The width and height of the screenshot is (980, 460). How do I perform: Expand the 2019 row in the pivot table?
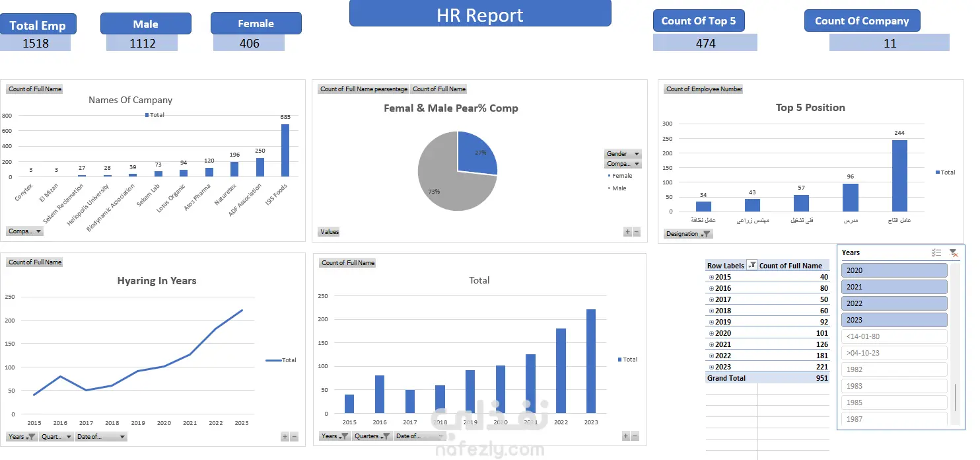[x=711, y=323]
